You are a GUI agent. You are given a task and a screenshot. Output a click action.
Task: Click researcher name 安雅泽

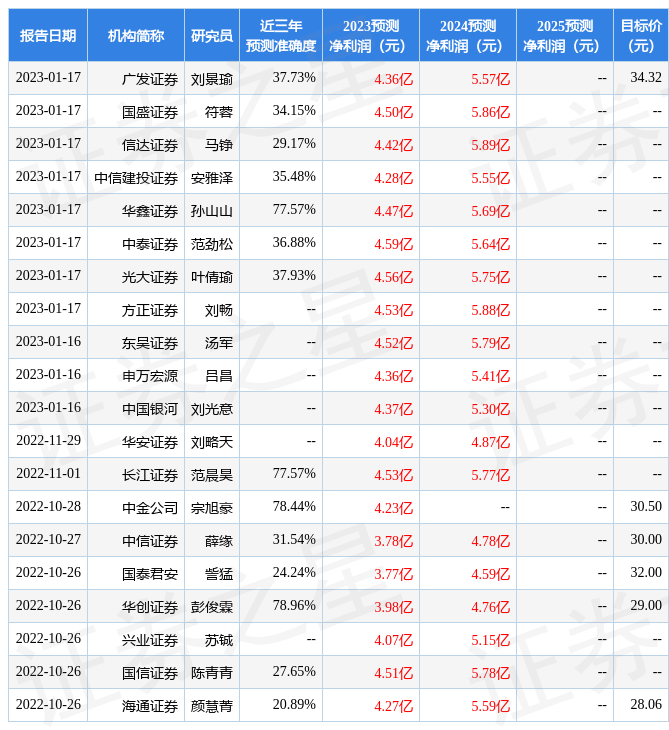tap(212, 178)
